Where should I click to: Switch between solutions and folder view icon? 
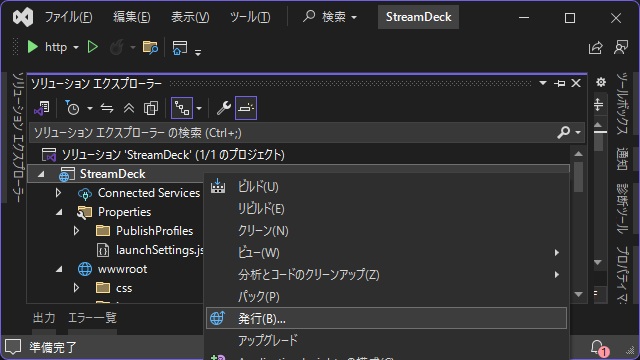coord(42,108)
